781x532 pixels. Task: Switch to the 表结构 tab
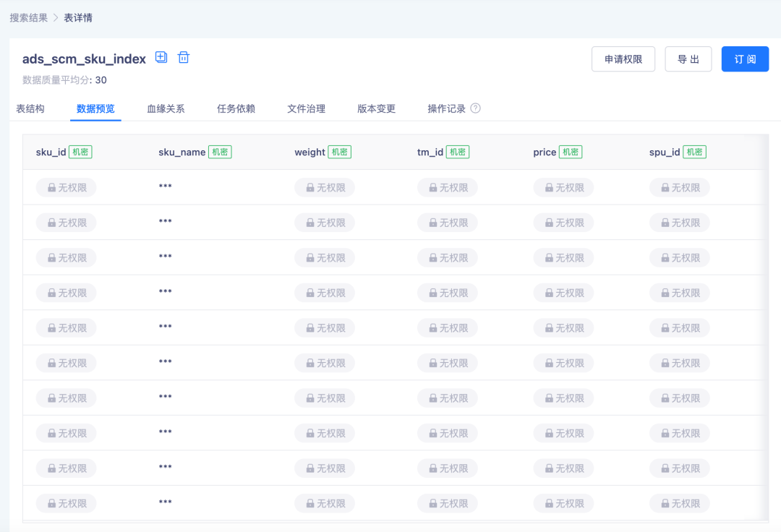tap(30, 109)
